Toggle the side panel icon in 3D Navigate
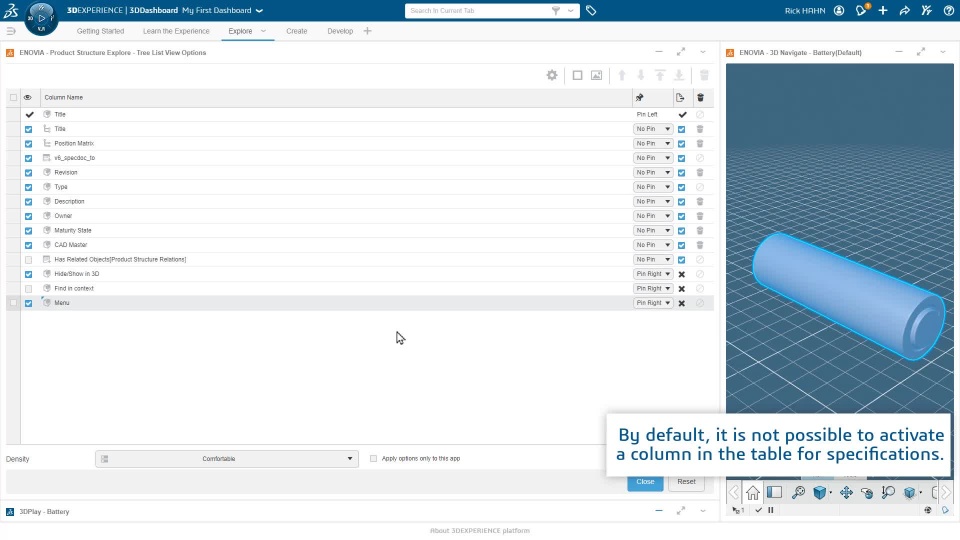960x540 pixels. coord(774,492)
